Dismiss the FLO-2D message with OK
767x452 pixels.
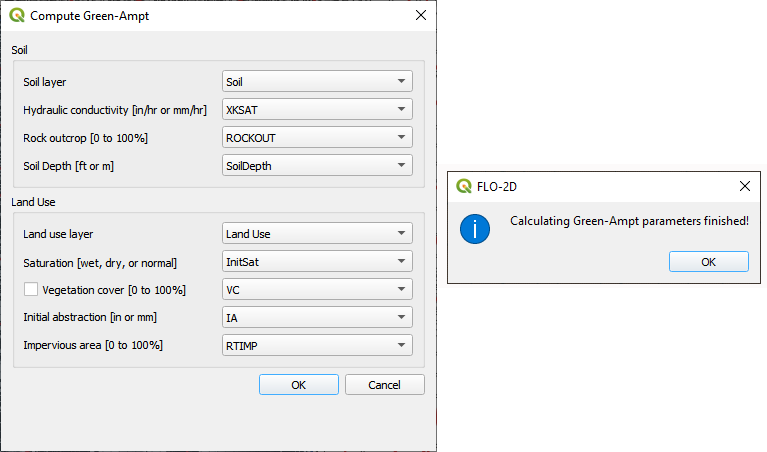pos(708,262)
